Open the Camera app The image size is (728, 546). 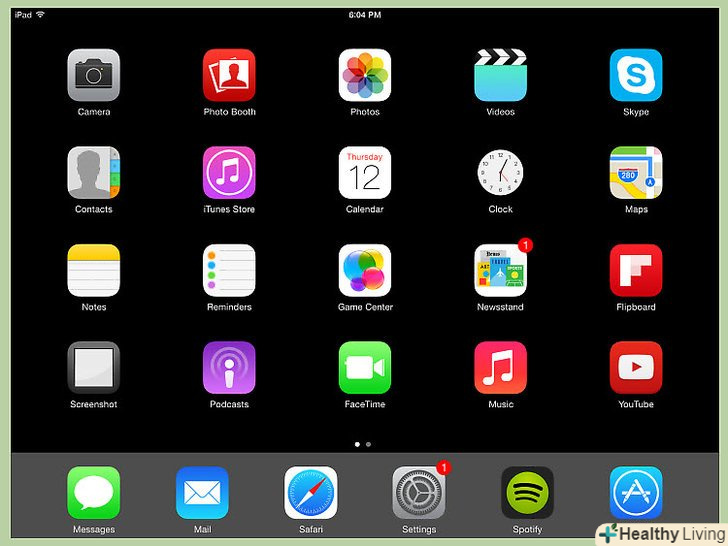click(x=93, y=75)
